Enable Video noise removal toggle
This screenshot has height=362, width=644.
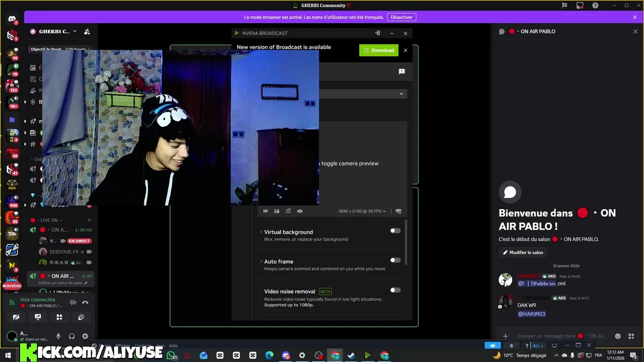point(395,290)
